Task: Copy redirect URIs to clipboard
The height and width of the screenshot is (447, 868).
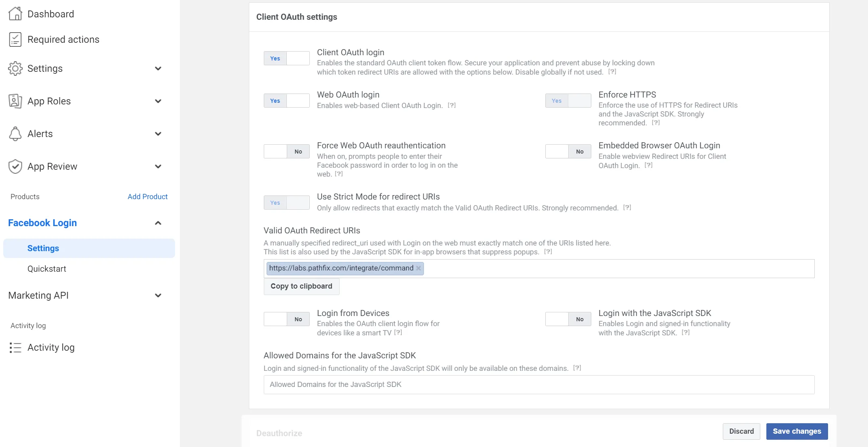Action: pyautogui.click(x=301, y=286)
